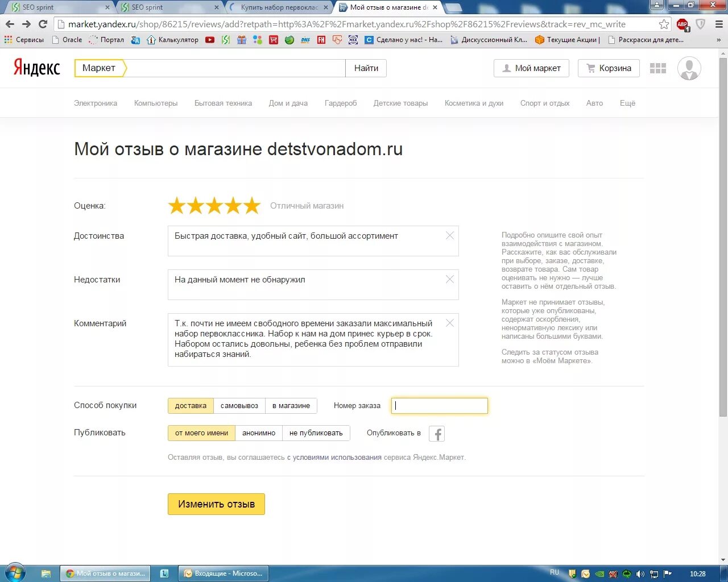
Task: Open the Гардероб category
Action: [x=341, y=103]
